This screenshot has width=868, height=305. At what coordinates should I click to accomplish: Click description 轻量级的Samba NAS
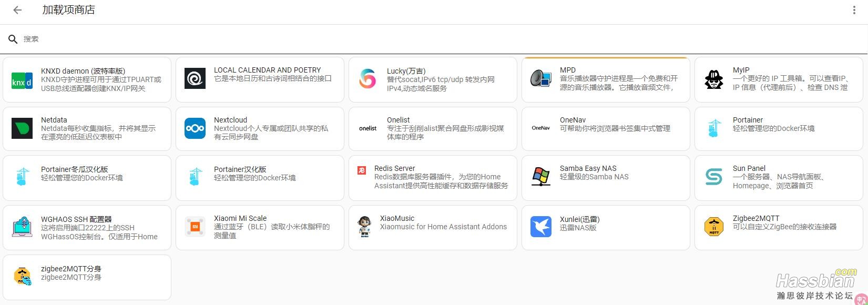click(x=594, y=177)
